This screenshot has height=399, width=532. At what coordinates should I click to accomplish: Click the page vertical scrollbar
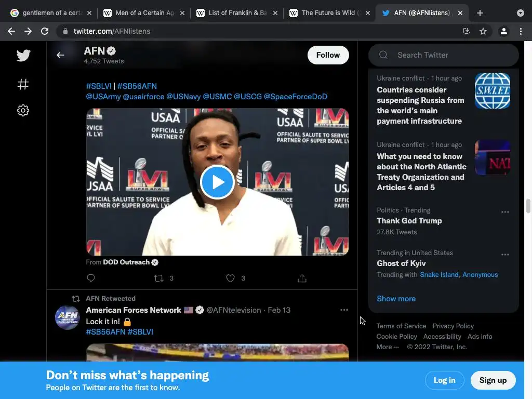tap(528, 206)
